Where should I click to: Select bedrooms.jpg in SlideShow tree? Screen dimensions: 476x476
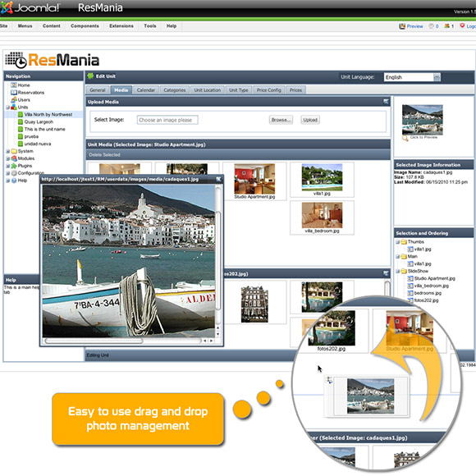pos(428,293)
